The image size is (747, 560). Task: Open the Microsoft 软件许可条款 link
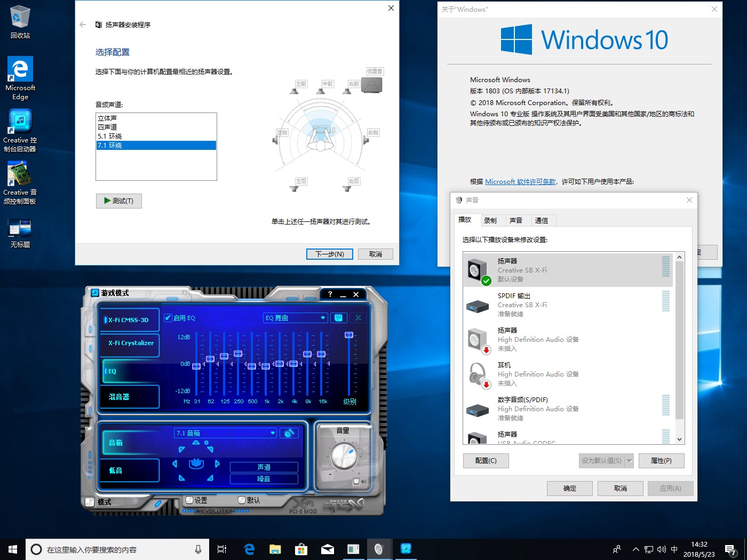(x=520, y=182)
